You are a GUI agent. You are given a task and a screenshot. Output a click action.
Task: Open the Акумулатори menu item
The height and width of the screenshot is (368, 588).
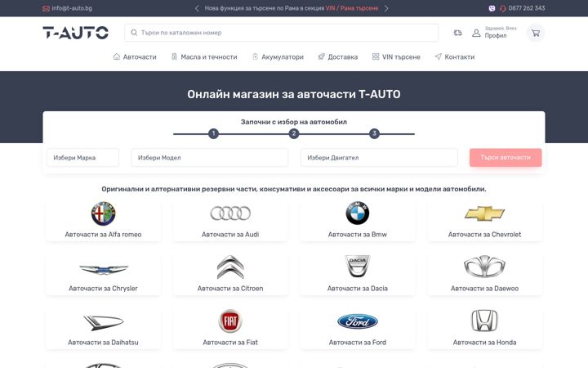pyautogui.click(x=283, y=57)
